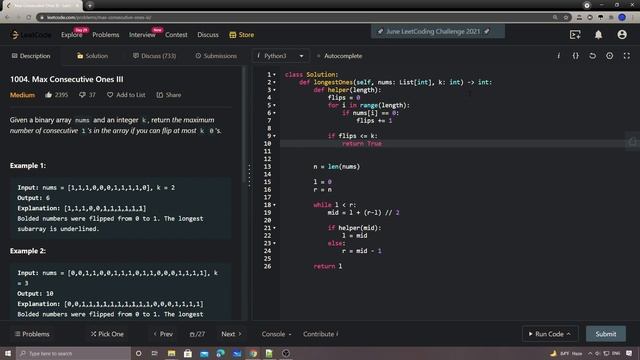Go to Prev problem
The height and width of the screenshot is (360, 640).
click(x=163, y=334)
